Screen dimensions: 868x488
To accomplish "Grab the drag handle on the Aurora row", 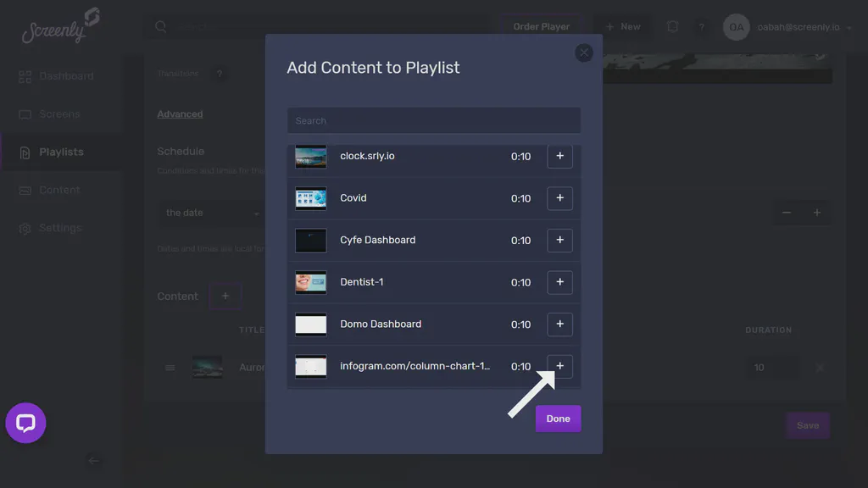I will [x=170, y=367].
